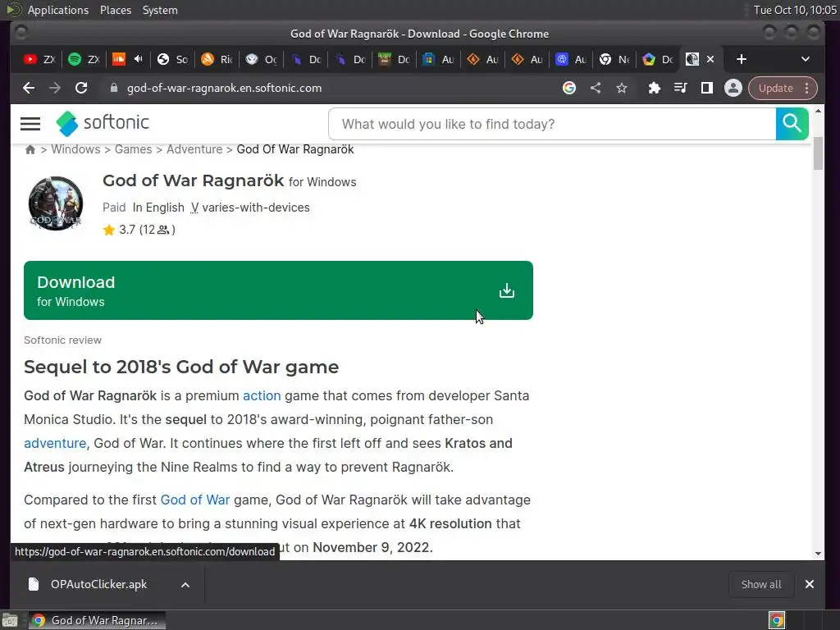Screen dimensions: 840x630
Task: Click the clock in top panel
Action: tap(795, 10)
